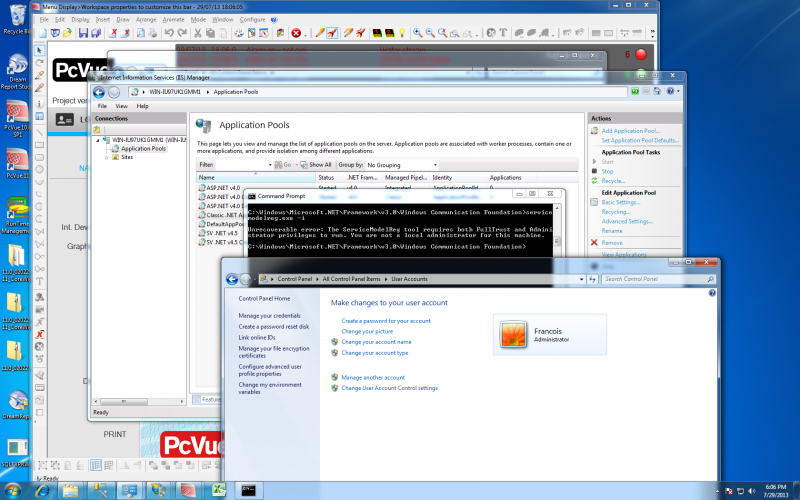Click the Recycle Bin desktop icon
This screenshot has width=800, height=500.
pyautogui.click(x=17, y=19)
